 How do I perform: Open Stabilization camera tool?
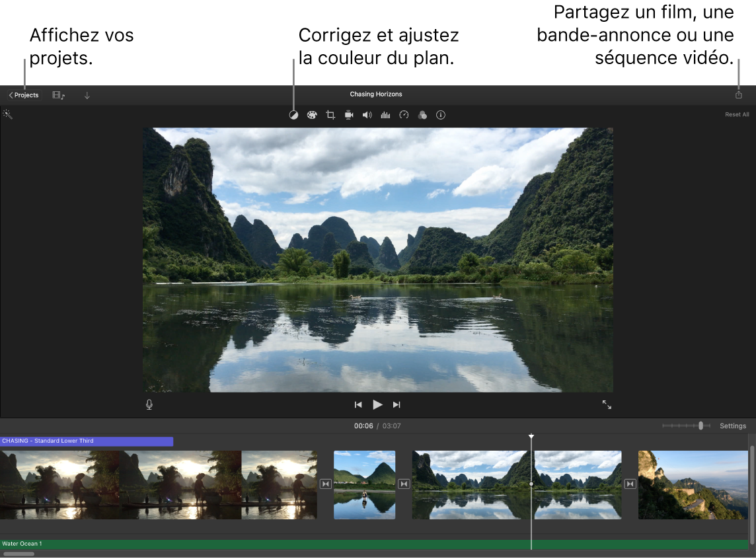(348, 115)
